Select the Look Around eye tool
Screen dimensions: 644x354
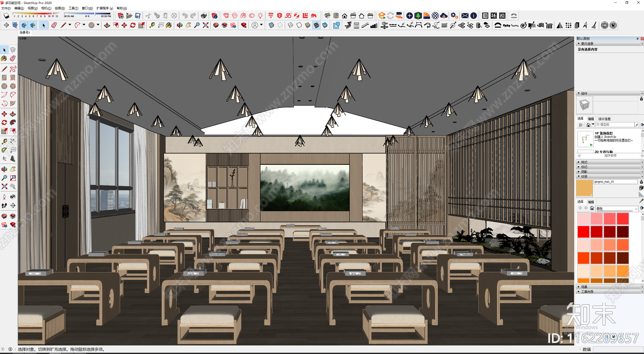13,197
